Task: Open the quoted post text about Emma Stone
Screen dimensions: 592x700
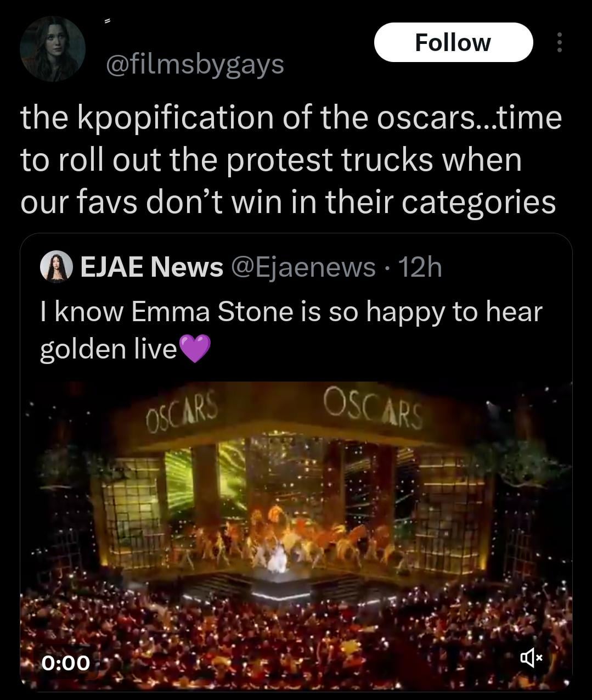Action: (291, 312)
